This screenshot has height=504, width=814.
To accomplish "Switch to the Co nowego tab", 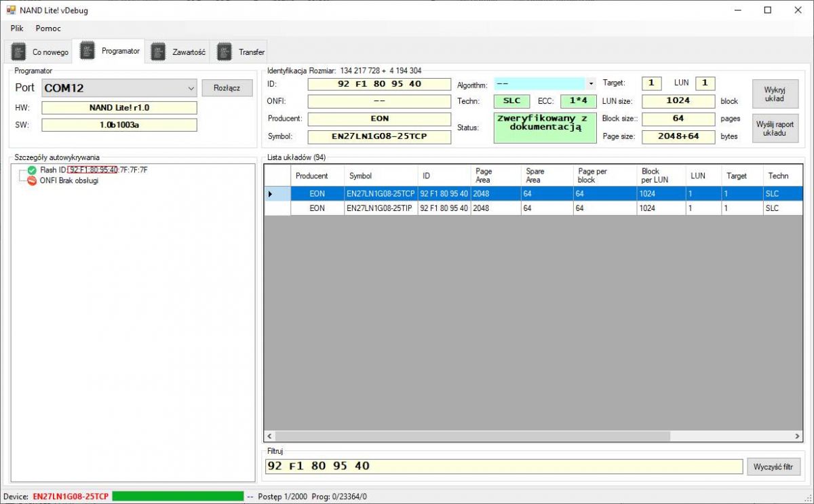I will click(40, 52).
